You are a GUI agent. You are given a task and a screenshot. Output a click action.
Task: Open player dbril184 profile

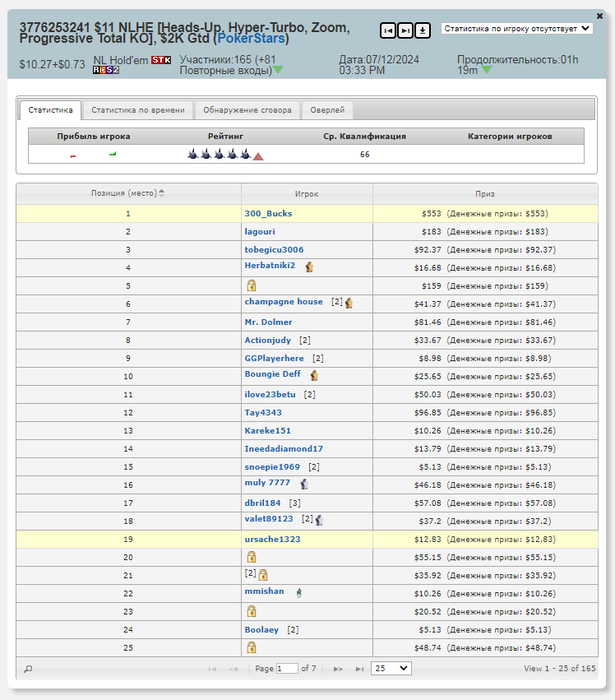(x=262, y=503)
